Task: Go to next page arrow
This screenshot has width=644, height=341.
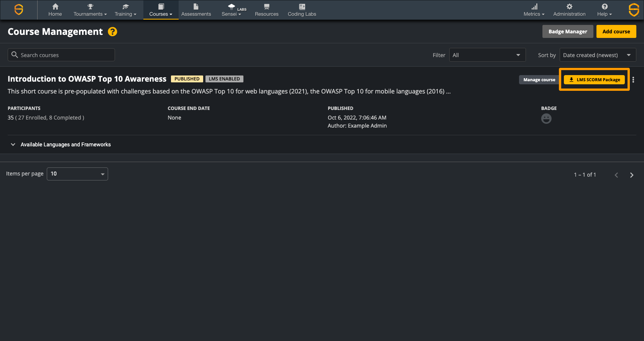Action: [632, 175]
